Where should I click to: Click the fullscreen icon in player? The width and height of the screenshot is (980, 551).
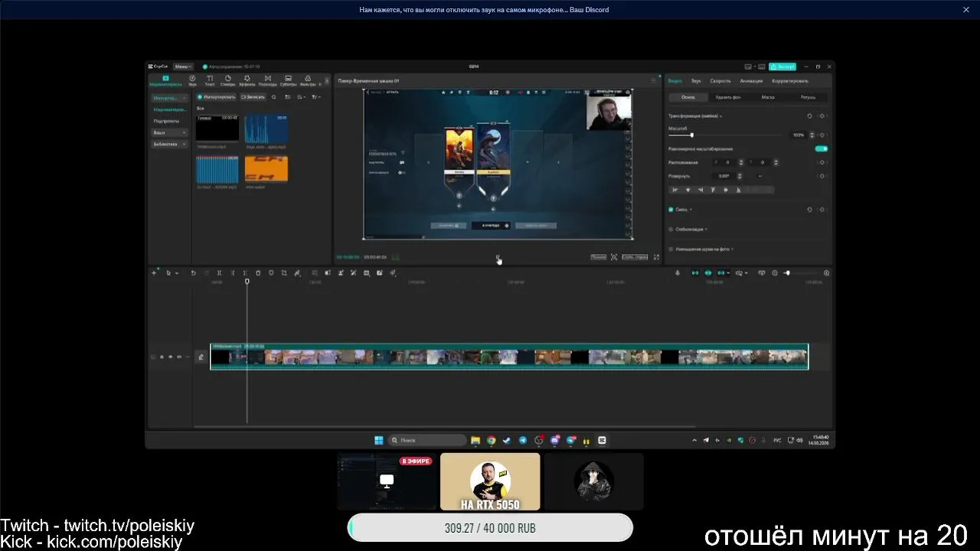click(656, 257)
